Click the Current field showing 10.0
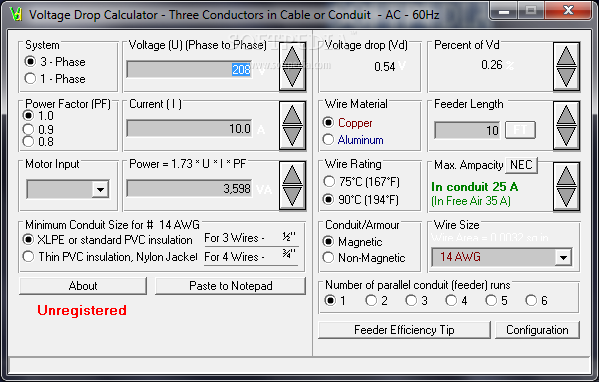This screenshot has height=382, width=599. [189, 128]
